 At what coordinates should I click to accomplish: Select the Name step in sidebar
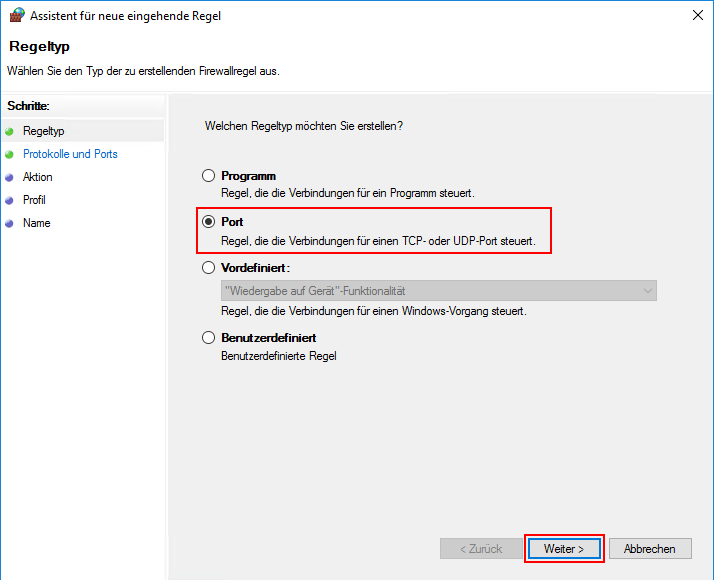36,223
